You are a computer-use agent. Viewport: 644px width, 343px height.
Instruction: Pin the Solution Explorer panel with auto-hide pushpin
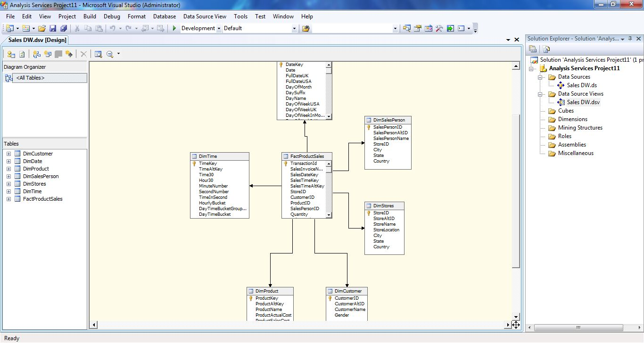pyautogui.click(x=630, y=39)
